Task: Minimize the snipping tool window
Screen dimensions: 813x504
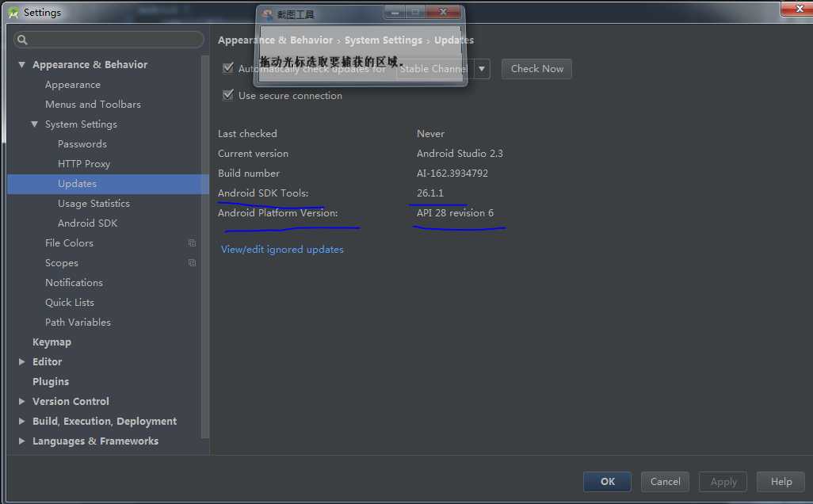Action: coord(395,13)
